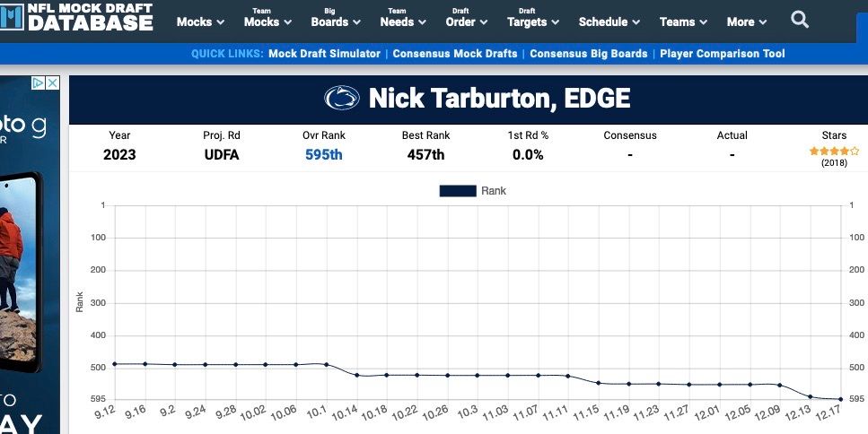Image resolution: width=868 pixels, height=434 pixels.
Task: Expand the Mocks dropdown menu
Action: click(200, 22)
